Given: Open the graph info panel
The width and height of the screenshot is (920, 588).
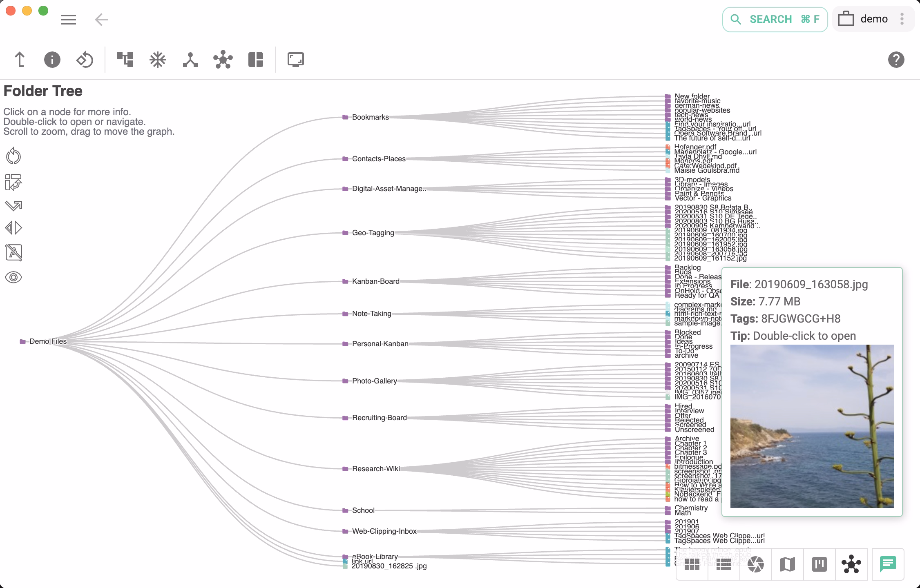Looking at the screenshot, I should (51, 59).
